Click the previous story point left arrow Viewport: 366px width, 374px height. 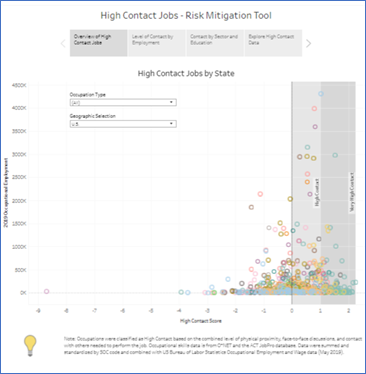pos(63,43)
